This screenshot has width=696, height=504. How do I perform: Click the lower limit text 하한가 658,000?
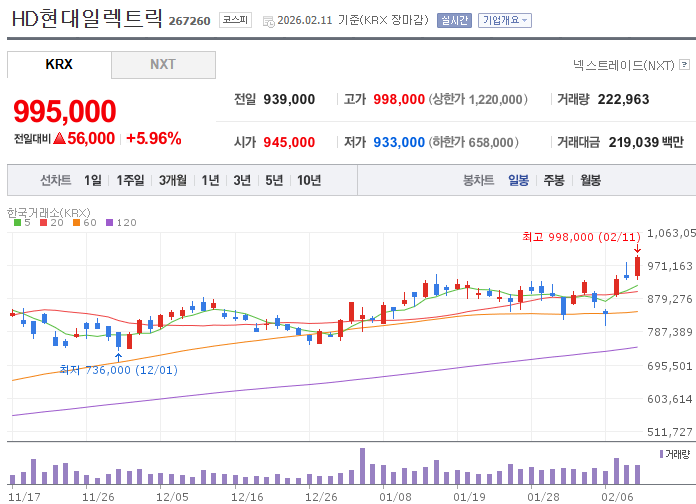pos(474,143)
